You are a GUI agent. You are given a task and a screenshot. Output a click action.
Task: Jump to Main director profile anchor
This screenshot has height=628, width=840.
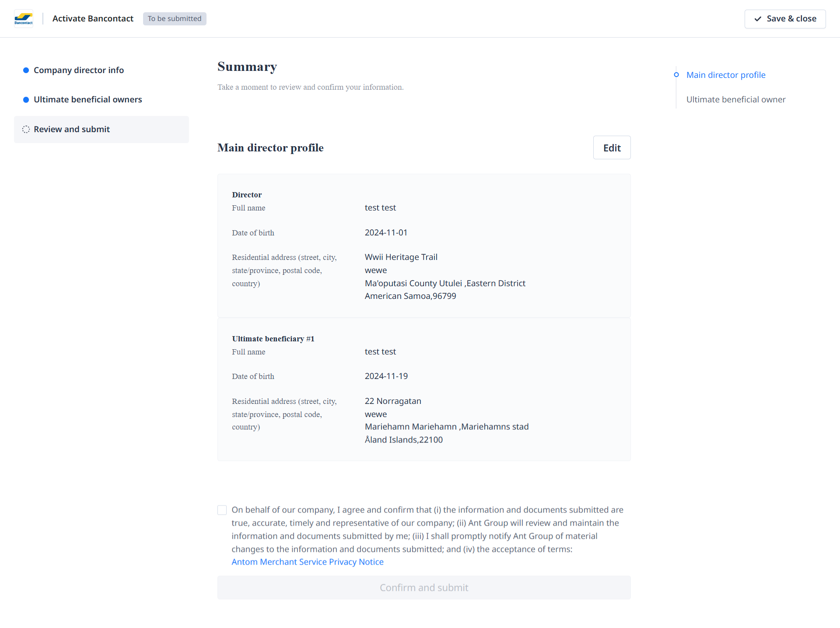point(726,75)
